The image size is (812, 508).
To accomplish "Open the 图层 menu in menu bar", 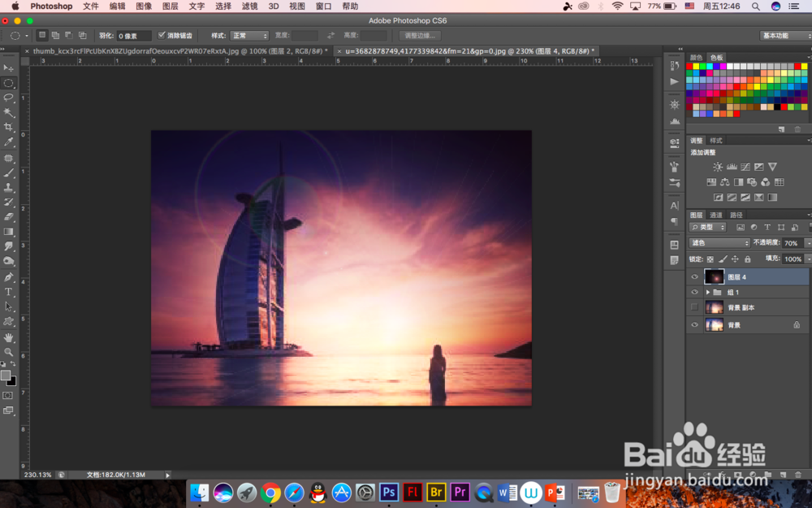I will click(x=171, y=7).
